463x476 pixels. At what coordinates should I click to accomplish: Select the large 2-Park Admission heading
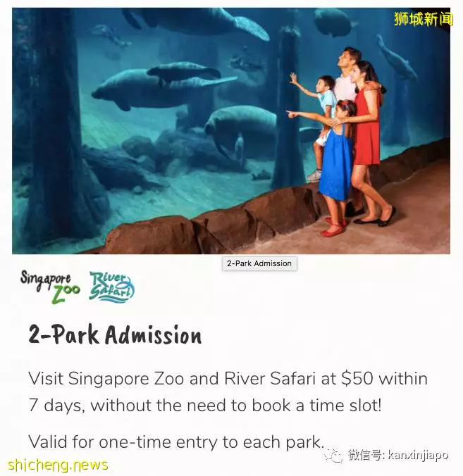point(115,334)
